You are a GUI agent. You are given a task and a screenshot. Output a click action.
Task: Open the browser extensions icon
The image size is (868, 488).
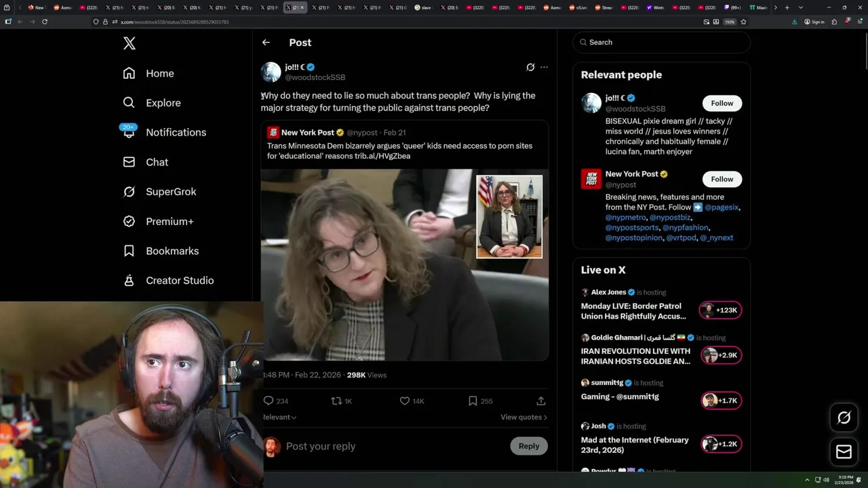point(834,22)
